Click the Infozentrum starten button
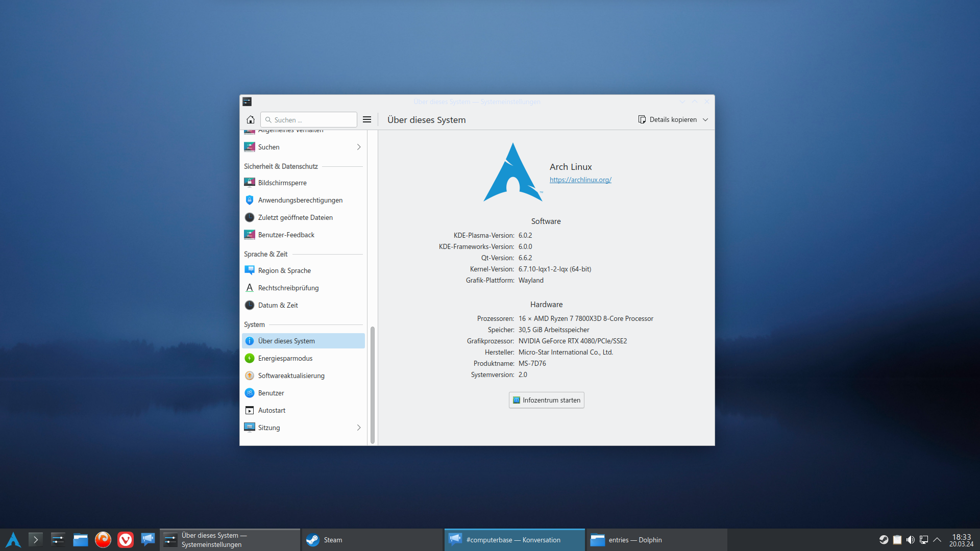This screenshot has height=551, width=980. (x=546, y=400)
